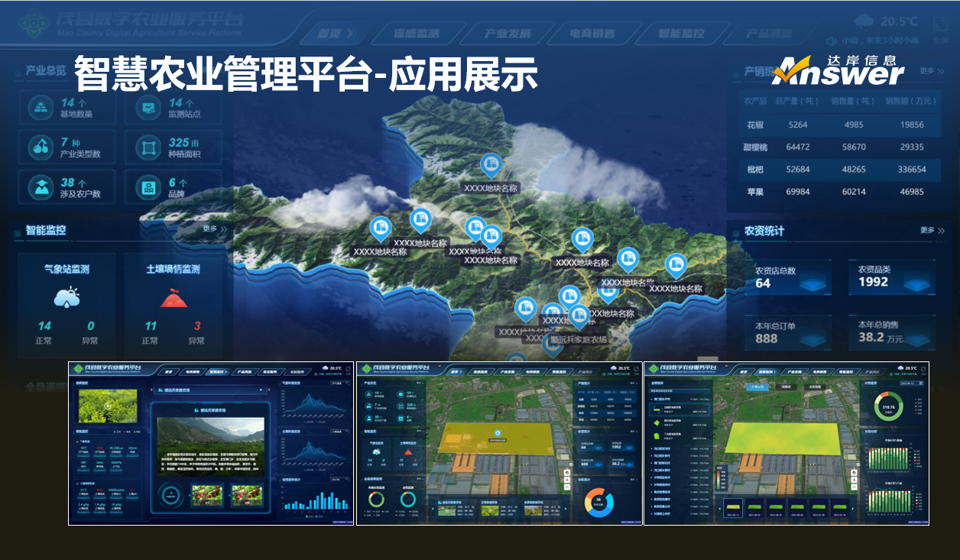Select the 产业类型数 industry type icon
This screenshot has width=960, height=560.
(40, 147)
